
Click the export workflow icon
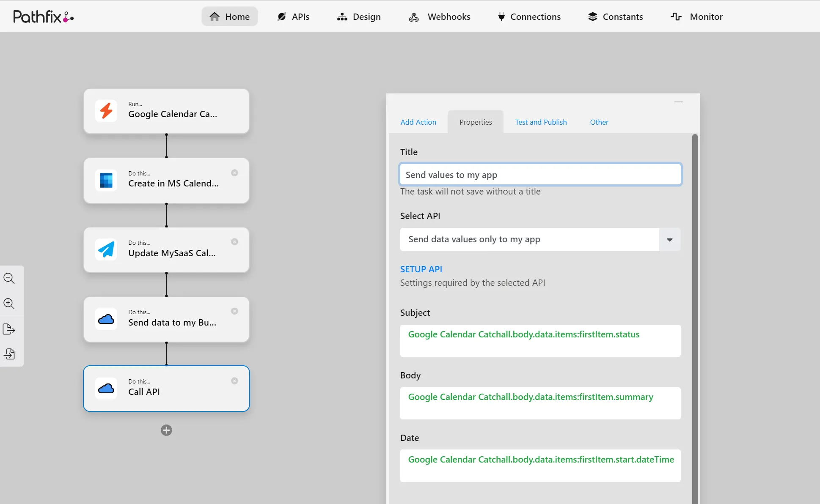click(9, 329)
